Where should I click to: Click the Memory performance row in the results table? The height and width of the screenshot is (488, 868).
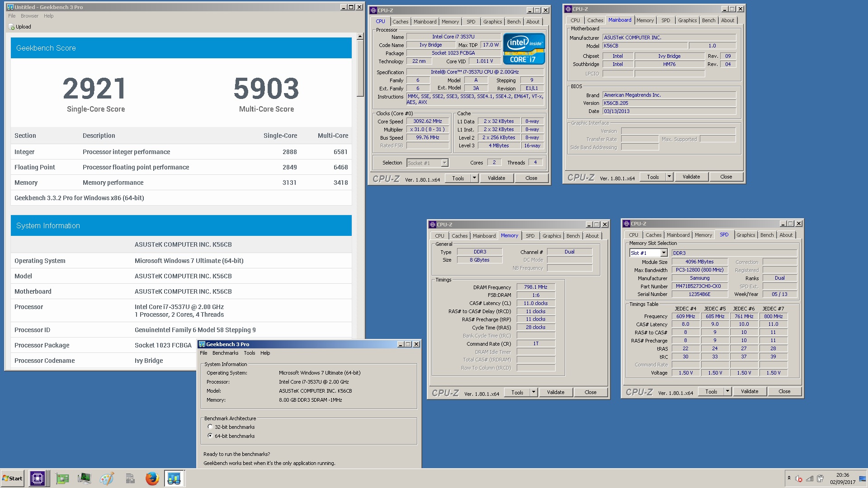pyautogui.click(x=181, y=183)
